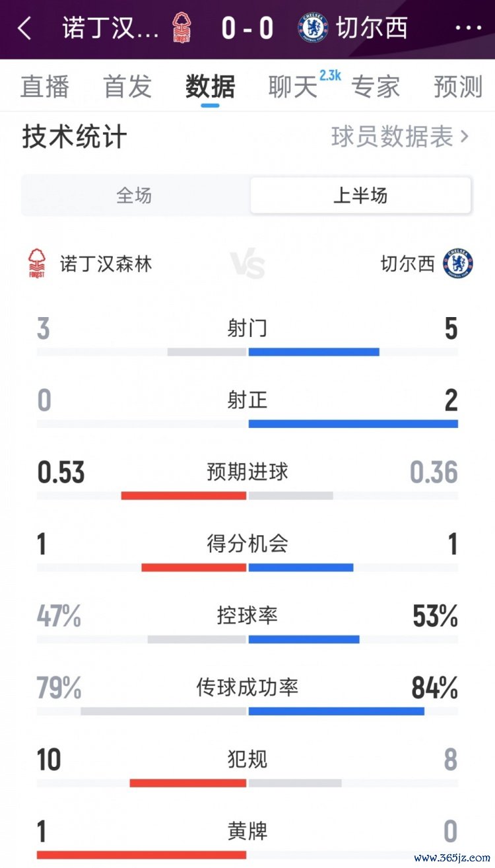The image size is (495, 868).
Task: Tap the VS icon between teams
Action: (247, 265)
